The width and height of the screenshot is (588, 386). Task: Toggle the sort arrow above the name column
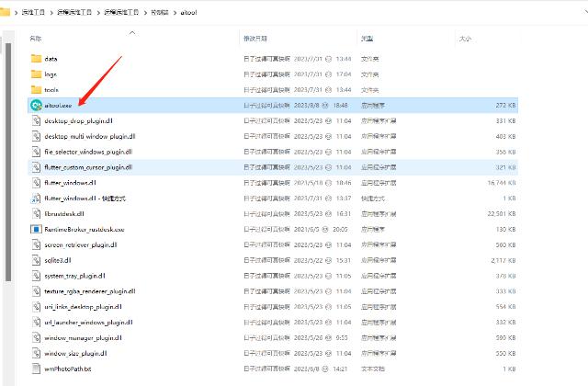click(x=132, y=32)
